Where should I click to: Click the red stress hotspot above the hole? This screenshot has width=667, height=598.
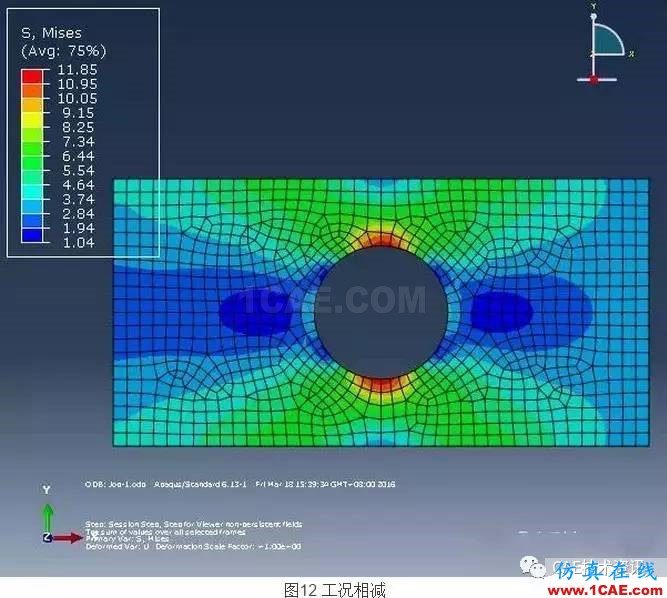pos(381,239)
